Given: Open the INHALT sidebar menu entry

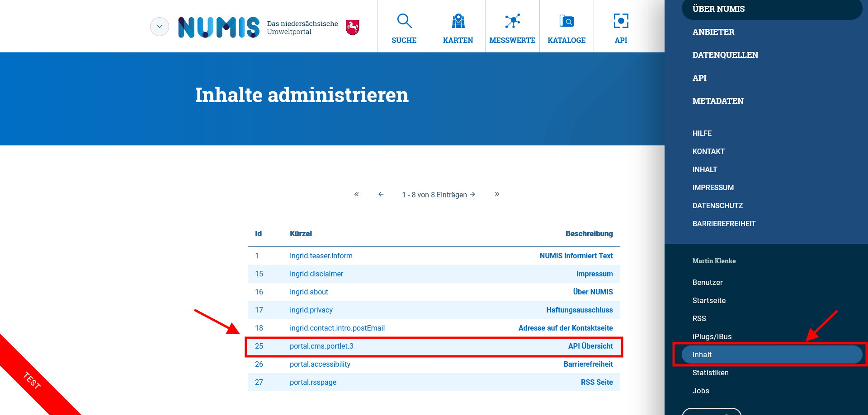Looking at the screenshot, I should pos(705,169).
